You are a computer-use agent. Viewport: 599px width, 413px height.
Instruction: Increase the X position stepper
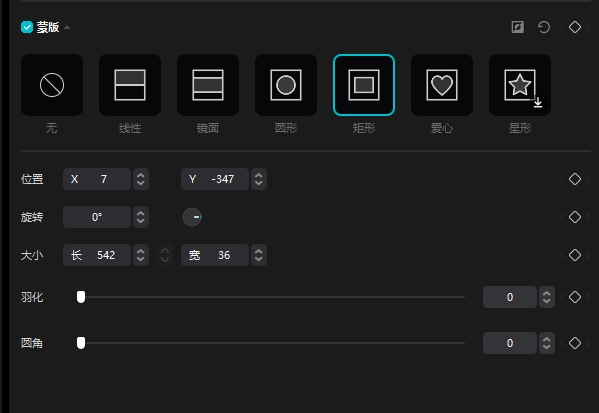coord(141,175)
